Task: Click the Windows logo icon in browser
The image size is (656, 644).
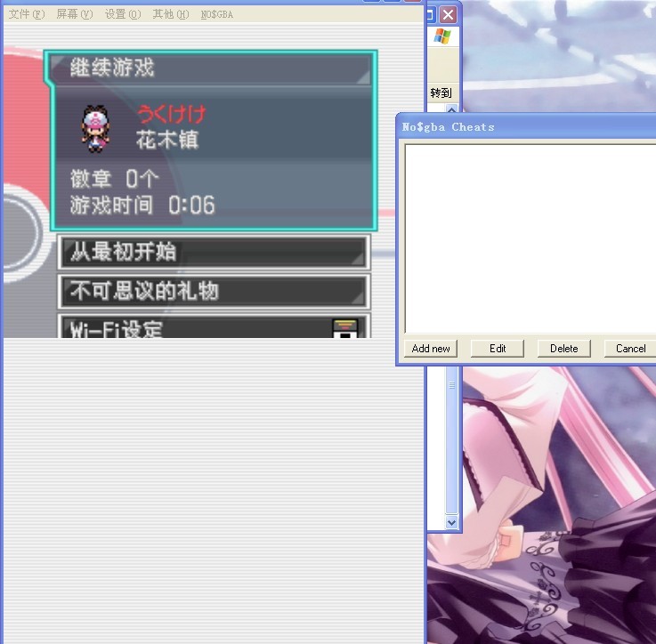Action: click(442, 36)
